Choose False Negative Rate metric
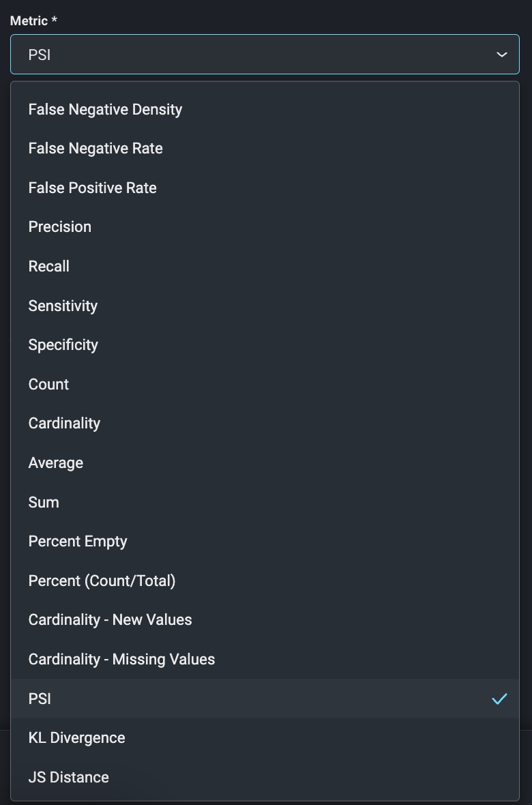The height and width of the screenshot is (805, 532). (x=95, y=149)
